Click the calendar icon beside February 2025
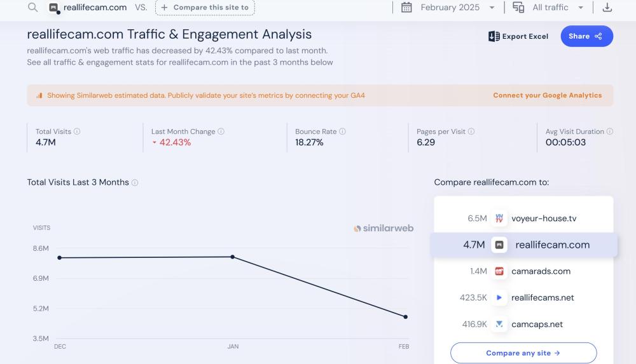 click(406, 8)
